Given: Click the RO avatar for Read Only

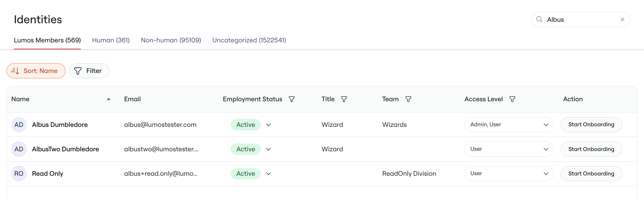Looking at the screenshot, I should point(19,174).
